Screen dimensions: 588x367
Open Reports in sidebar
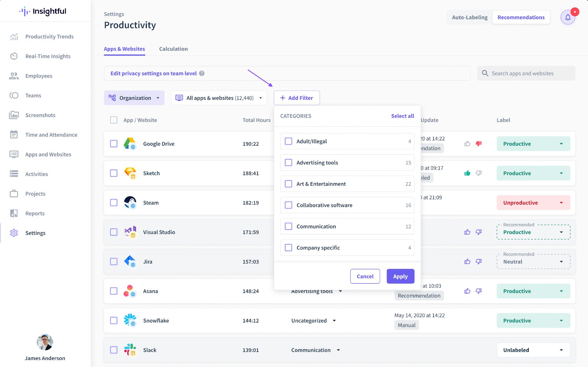coord(35,213)
